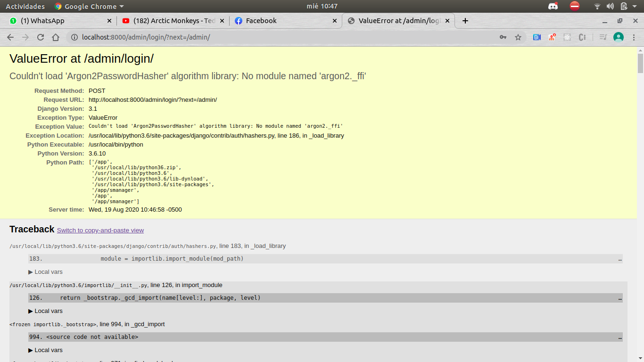Open the Discord tray icon
The height and width of the screenshot is (362, 644).
553,6
